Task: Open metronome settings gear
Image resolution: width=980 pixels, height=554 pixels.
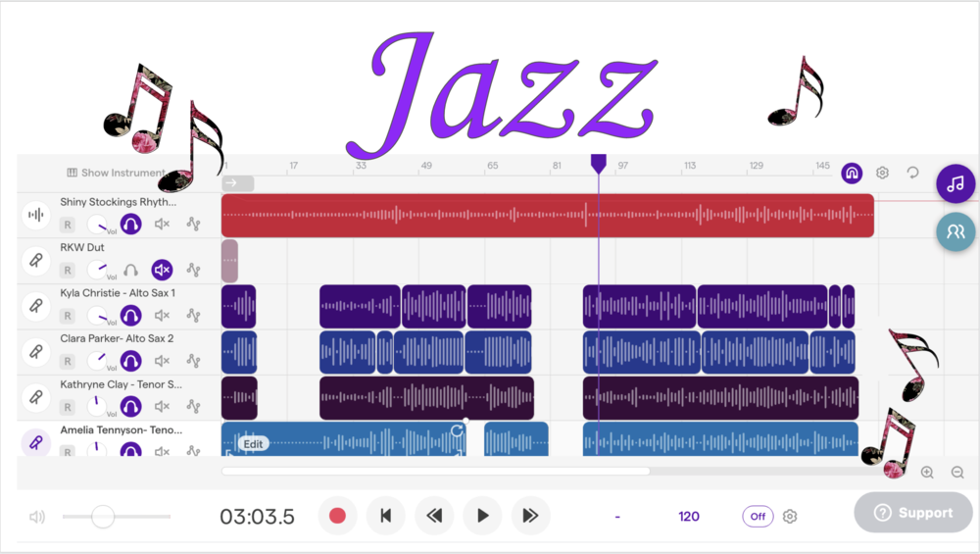Action: coord(790,517)
